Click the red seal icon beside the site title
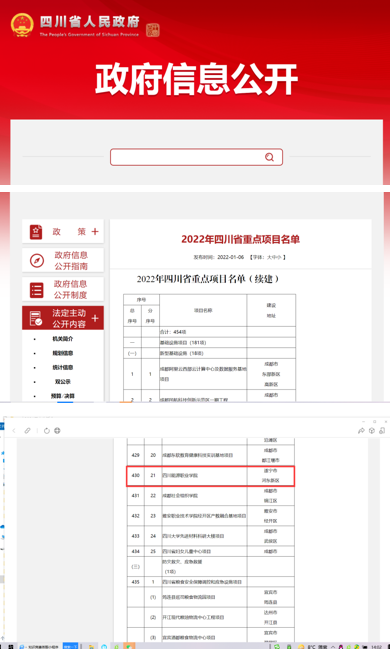The width and height of the screenshot is (390, 649). (x=153, y=30)
